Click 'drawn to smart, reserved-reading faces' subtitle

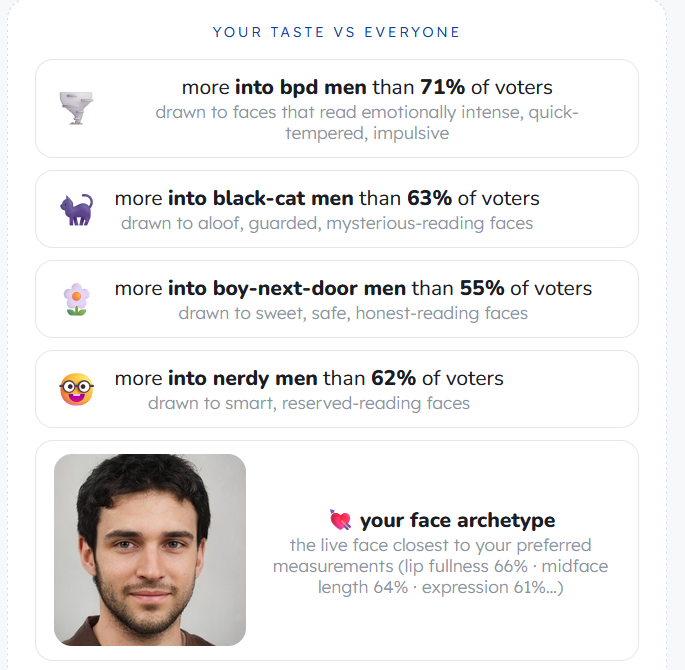[x=309, y=403]
